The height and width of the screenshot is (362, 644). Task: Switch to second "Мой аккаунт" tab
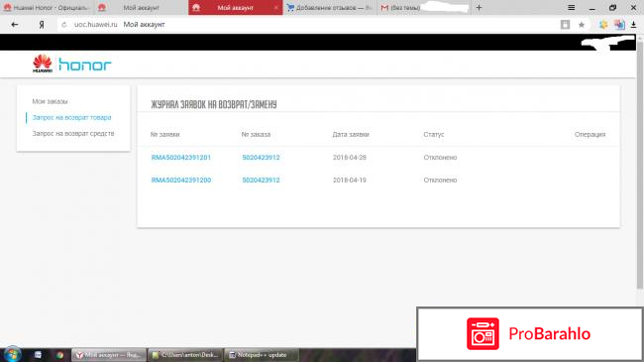click(x=141, y=7)
